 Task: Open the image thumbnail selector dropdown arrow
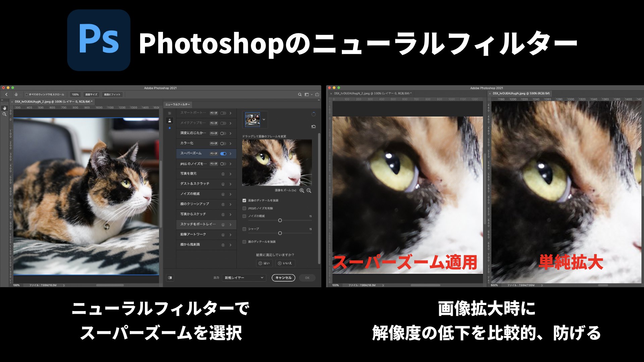(264, 119)
